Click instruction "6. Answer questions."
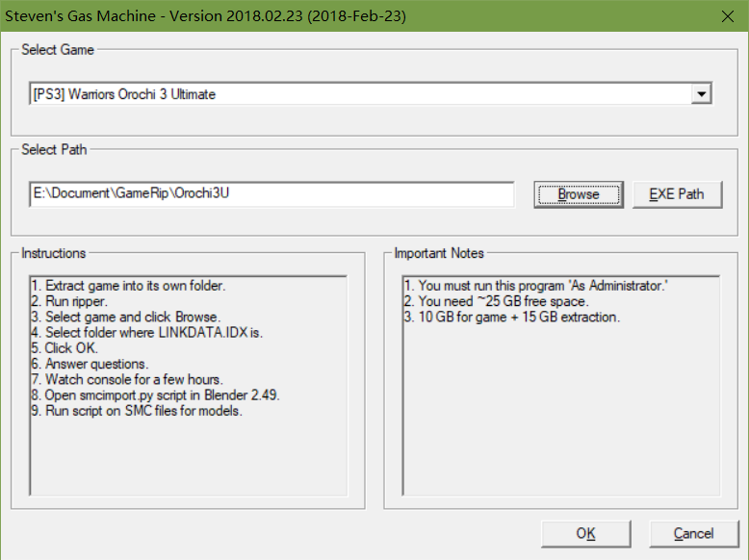749x560 pixels. point(90,364)
